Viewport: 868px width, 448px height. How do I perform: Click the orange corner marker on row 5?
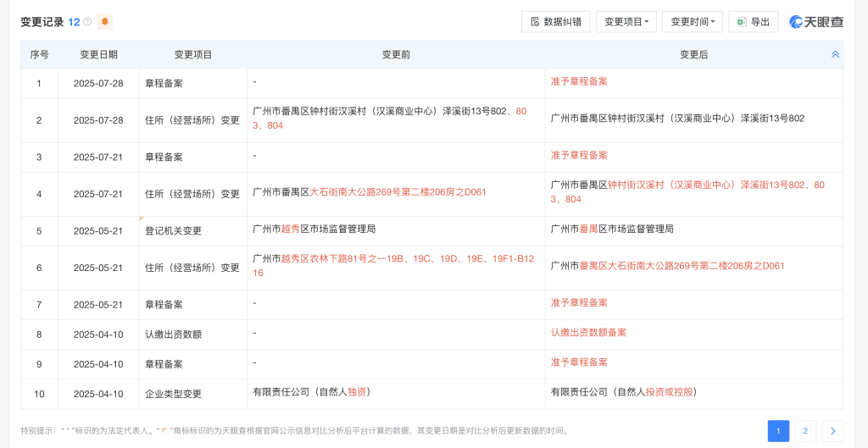[x=142, y=220]
